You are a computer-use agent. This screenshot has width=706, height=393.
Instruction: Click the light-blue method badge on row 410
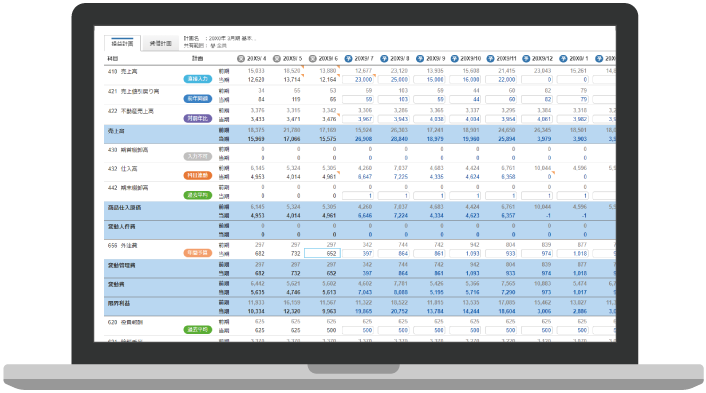pos(198,79)
